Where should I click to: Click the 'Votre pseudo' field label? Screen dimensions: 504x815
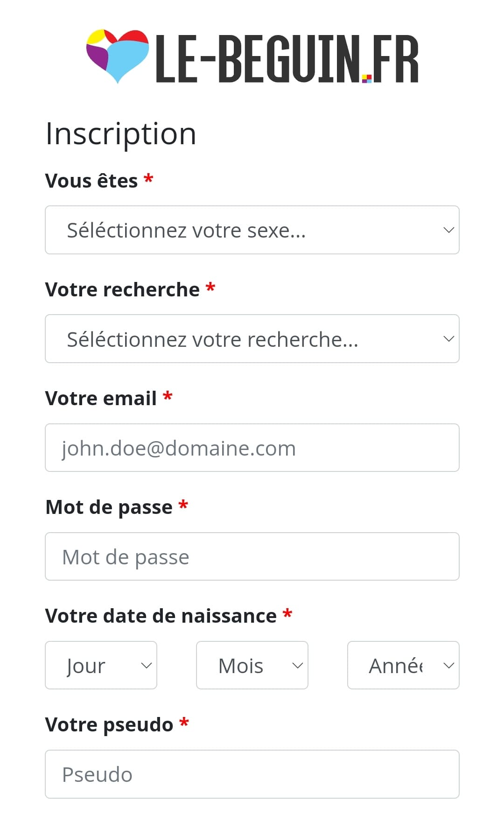pyautogui.click(x=109, y=725)
